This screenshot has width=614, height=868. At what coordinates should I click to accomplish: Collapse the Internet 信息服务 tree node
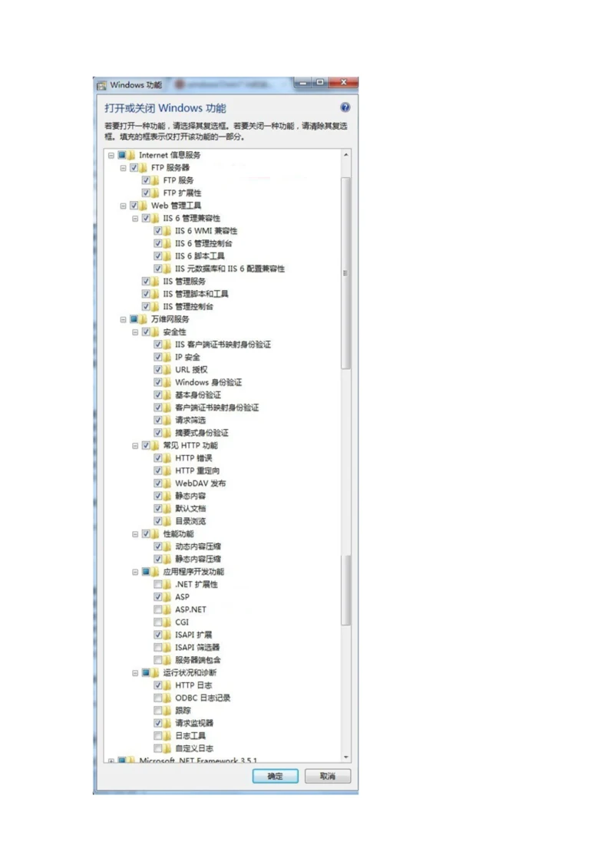point(111,156)
